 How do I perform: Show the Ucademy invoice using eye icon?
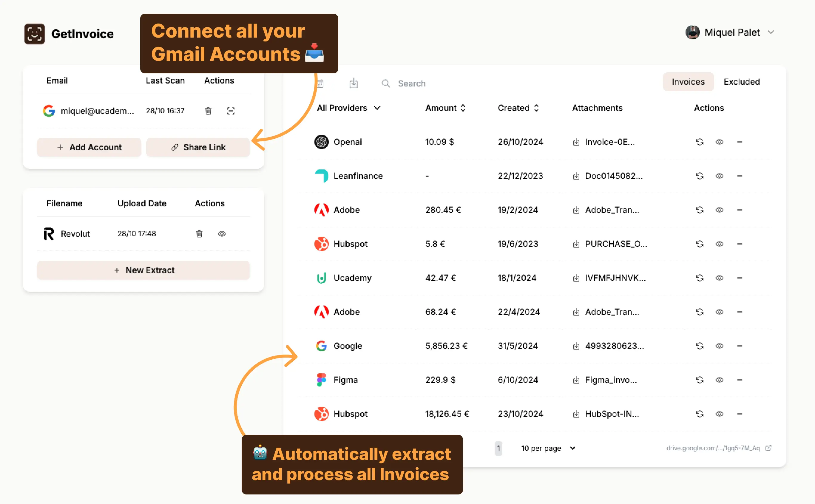click(x=719, y=278)
